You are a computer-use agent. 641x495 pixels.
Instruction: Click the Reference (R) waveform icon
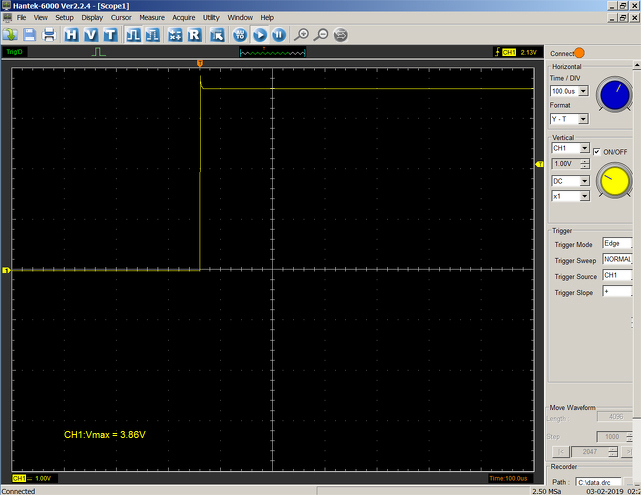[195, 35]
